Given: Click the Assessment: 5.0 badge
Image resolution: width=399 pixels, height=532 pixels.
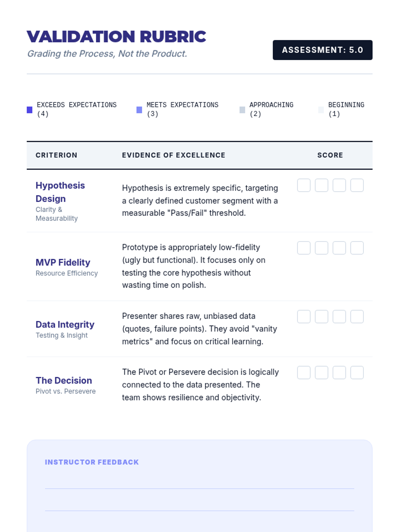Looking at the screenshot, I should point(323,50).
